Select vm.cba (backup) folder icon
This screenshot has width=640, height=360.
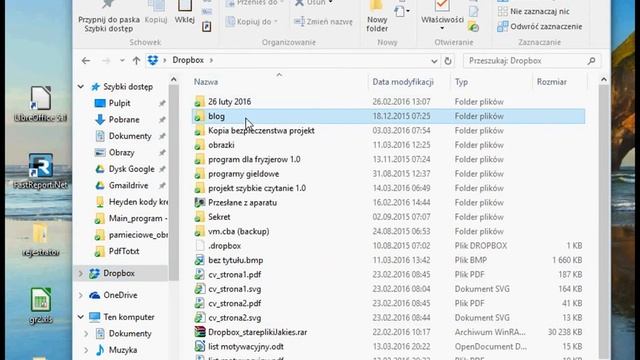(199, 231)
